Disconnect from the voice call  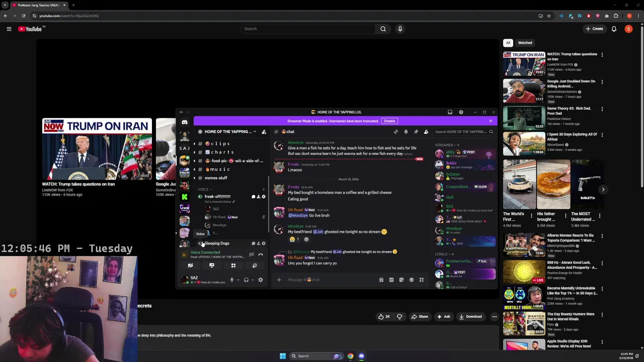coord(261,254)
